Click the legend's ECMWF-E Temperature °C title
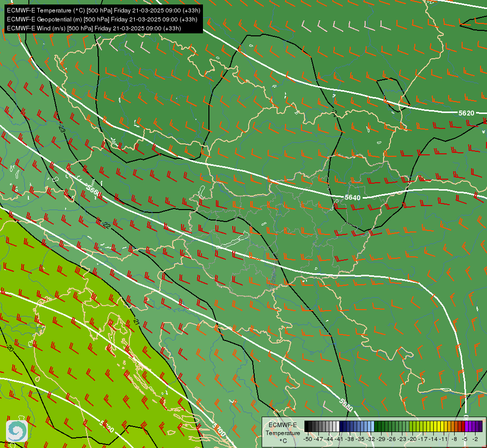 coord(283,433)
